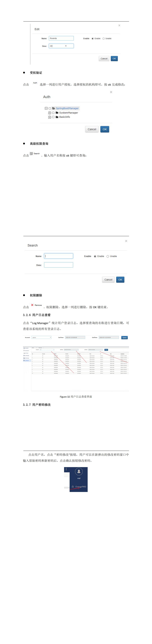The image size is (152, 644).
Task: Open AlarmType in the log screenshot sidebar
Action: pyautogui.click(x=26, y=353)
